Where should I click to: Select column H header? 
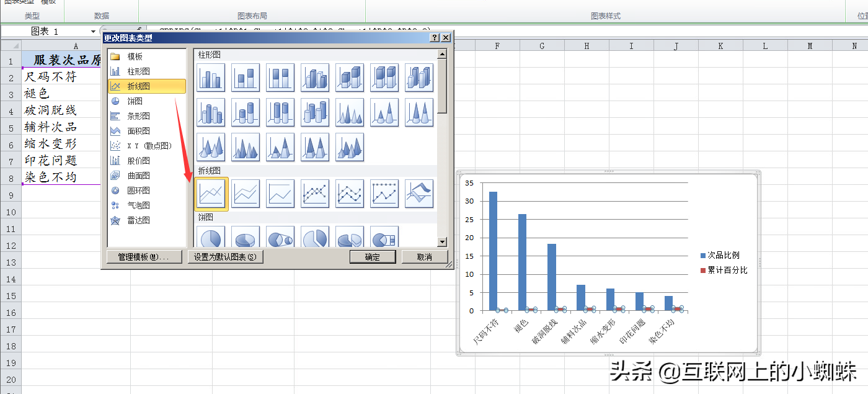(x=587, y=45)
